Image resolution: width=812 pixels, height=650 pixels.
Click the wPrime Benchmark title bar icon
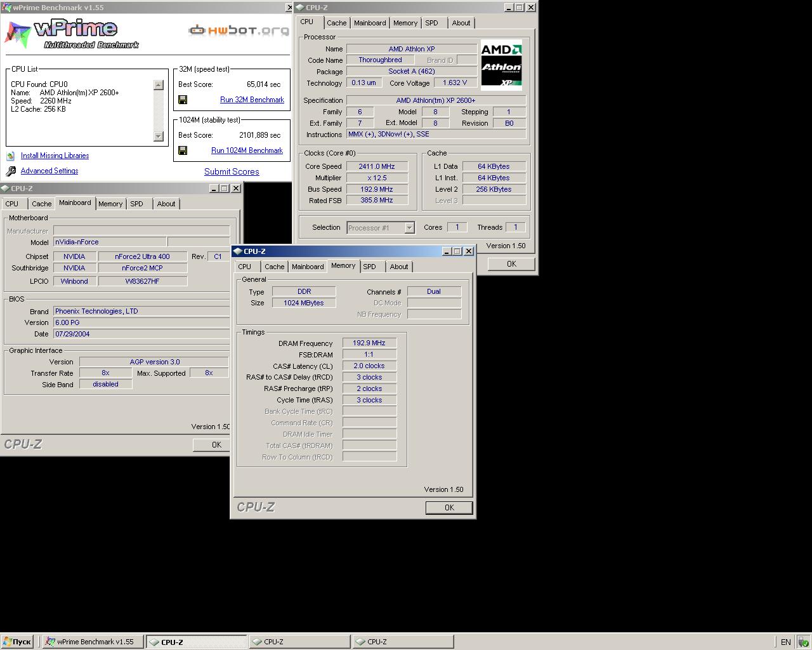click(x=6, y=8)
